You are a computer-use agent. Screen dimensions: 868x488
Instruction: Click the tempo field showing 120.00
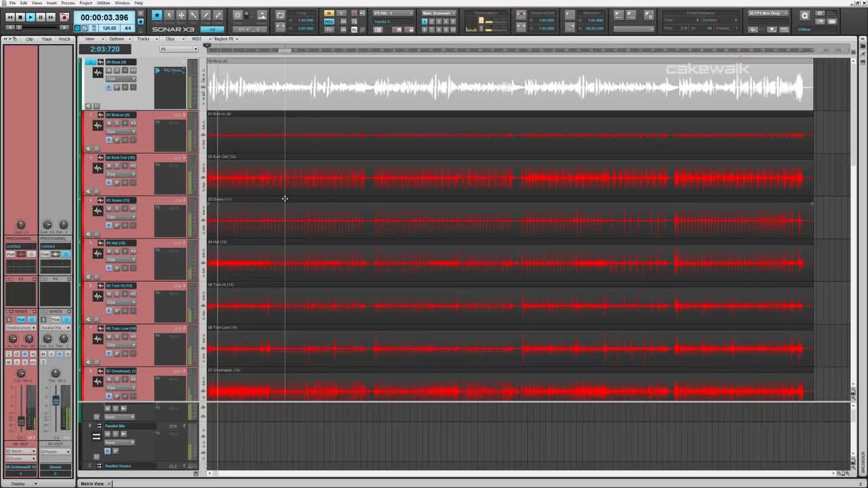tap(108, 28)
